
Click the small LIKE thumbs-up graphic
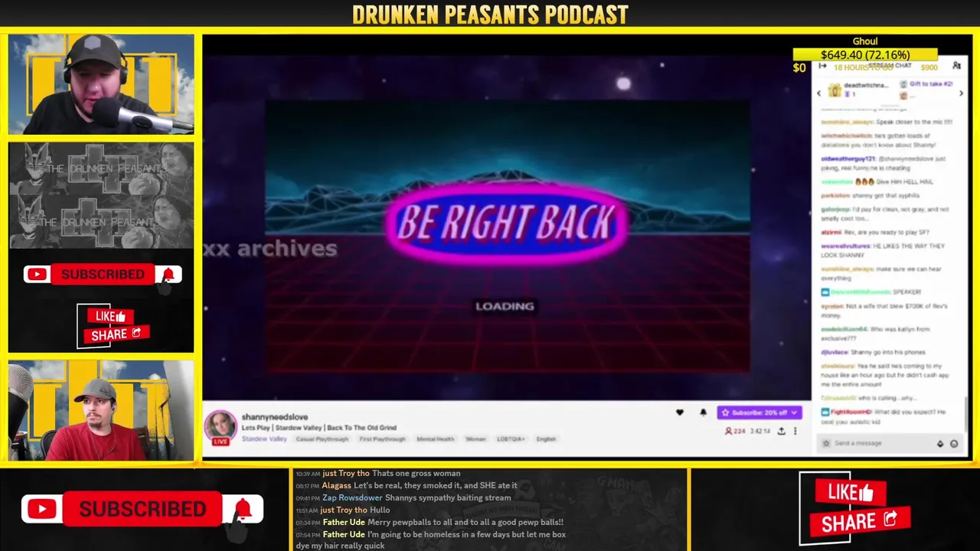(110, 316)
